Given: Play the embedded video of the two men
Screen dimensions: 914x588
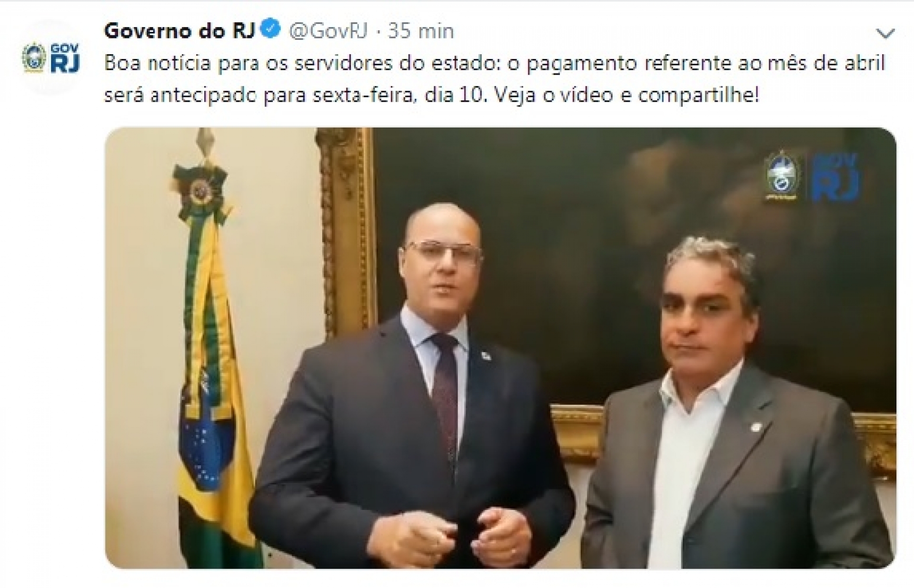Looking at the screenshot, I should 500,348.
